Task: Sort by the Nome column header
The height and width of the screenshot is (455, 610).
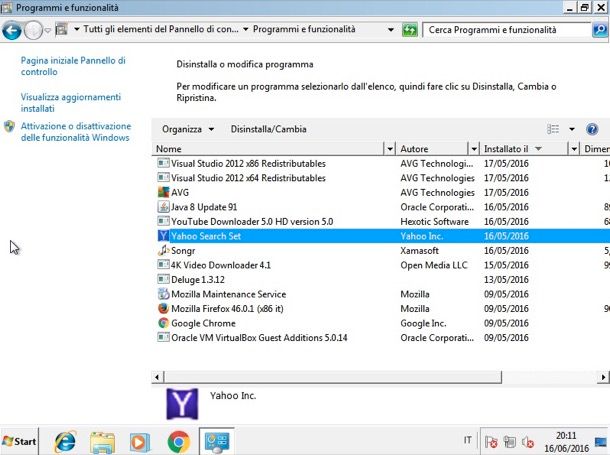Action: coord(268,149)
